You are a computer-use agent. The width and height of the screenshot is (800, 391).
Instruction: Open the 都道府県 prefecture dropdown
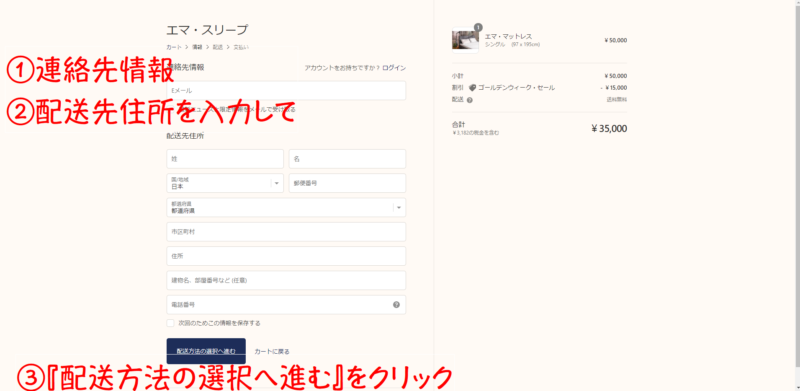click(x=286, y=207)
